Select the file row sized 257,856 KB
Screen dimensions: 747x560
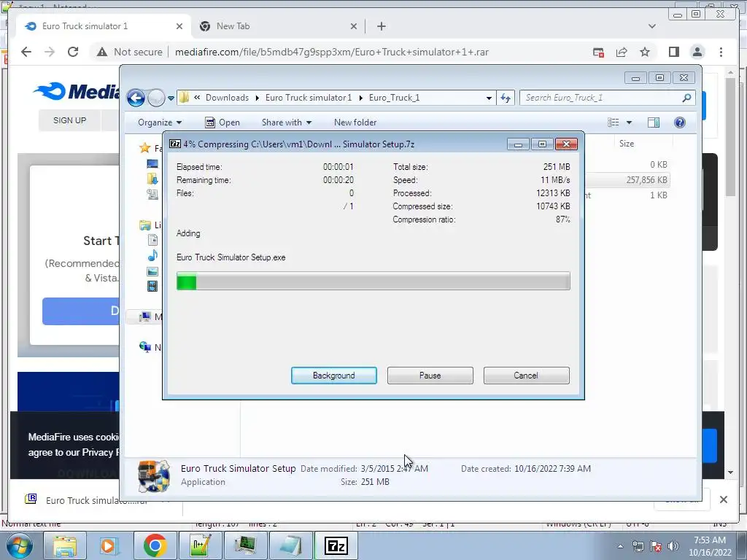(627, 180)
